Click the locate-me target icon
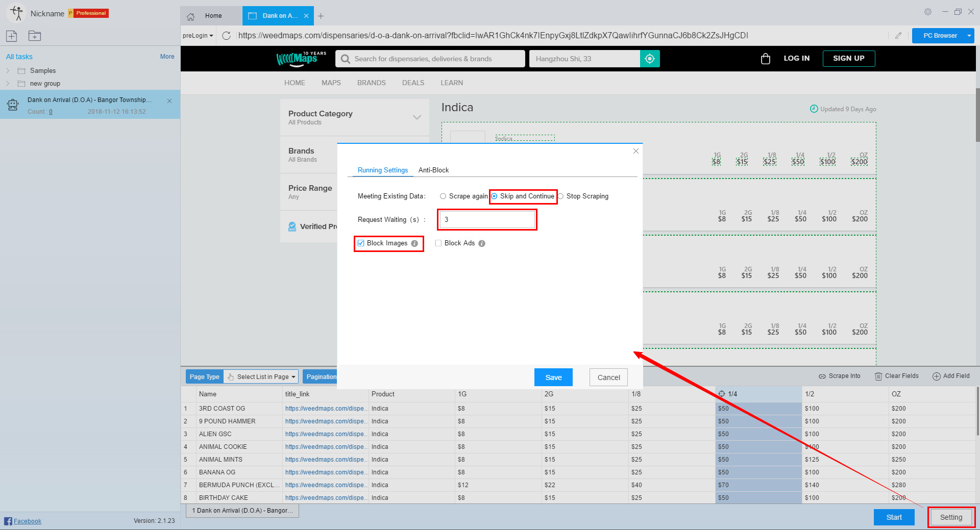980x530 pixels. pyautogui.click(x=650, y=59)
